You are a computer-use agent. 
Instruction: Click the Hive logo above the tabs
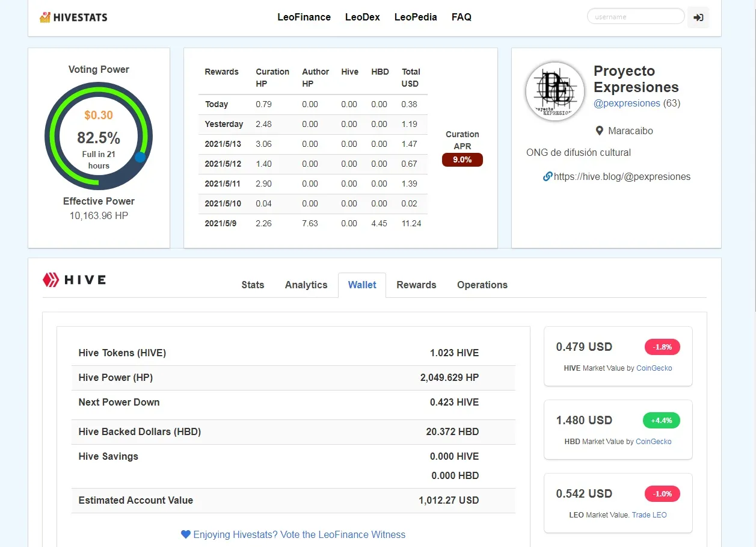pos(74,280)
